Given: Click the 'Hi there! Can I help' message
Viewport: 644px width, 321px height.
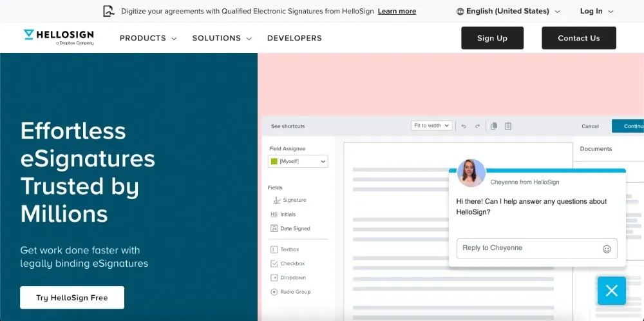Looking at the screenshot, I should tap(531, 207).
